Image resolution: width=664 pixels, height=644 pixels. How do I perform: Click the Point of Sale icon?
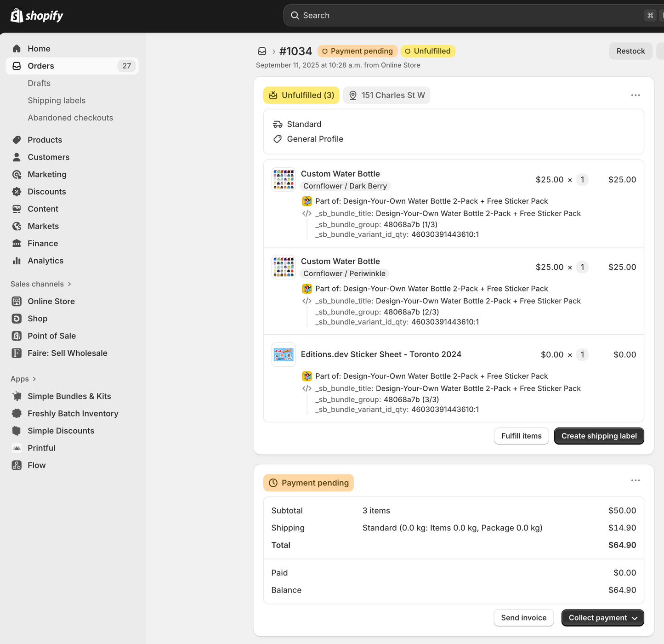[17, 336]
